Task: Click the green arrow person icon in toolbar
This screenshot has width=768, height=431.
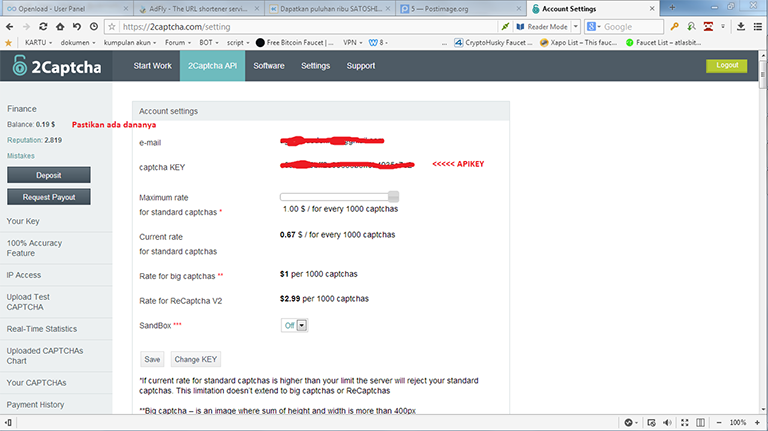Action: point(691,26)
